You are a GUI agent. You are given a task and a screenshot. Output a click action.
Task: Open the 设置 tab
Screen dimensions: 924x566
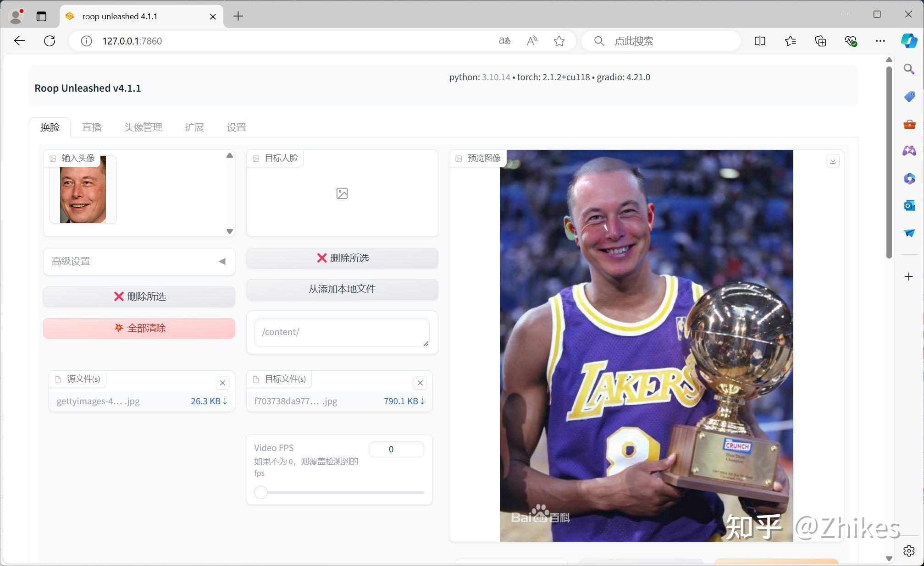coord(236,127)
